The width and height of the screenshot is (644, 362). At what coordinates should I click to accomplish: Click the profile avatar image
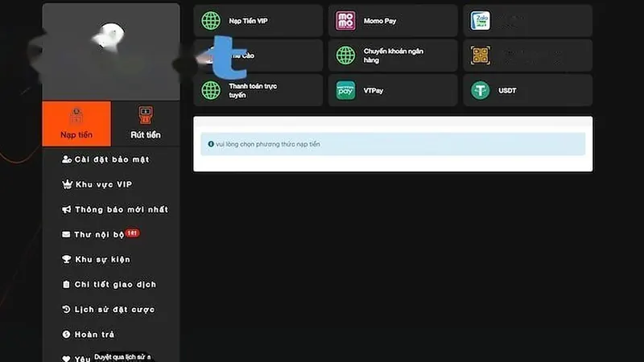[x=109, y=37]
